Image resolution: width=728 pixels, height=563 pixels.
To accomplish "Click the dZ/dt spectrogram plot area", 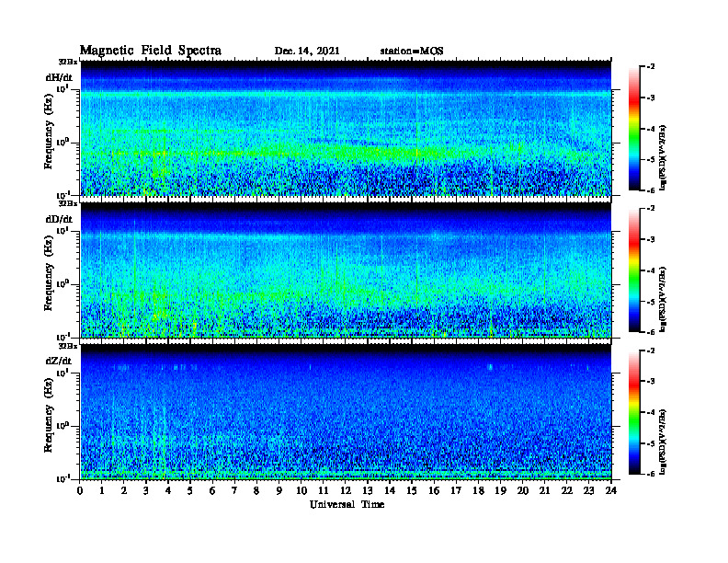I will click(x=346, y=411).
